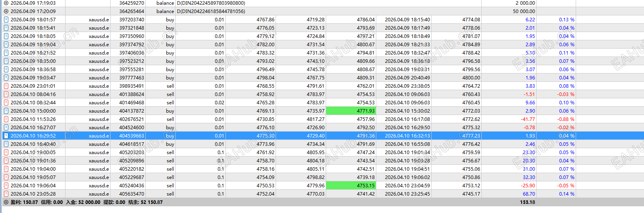Click the profit value 9.66

530,102
